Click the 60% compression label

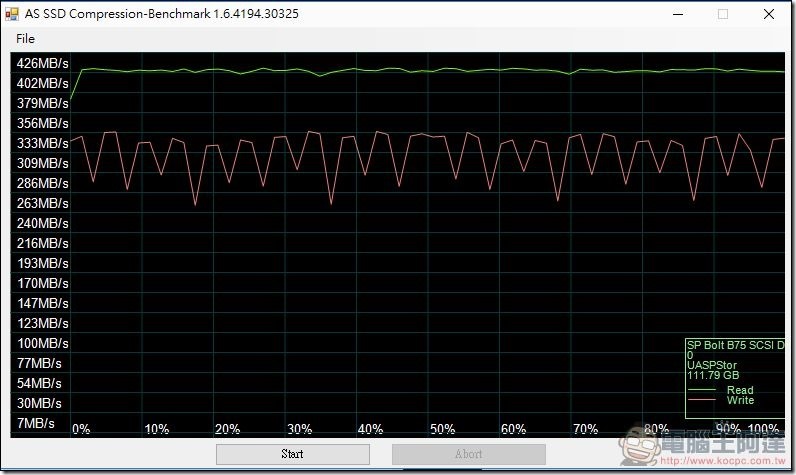(x=513, y=429)
